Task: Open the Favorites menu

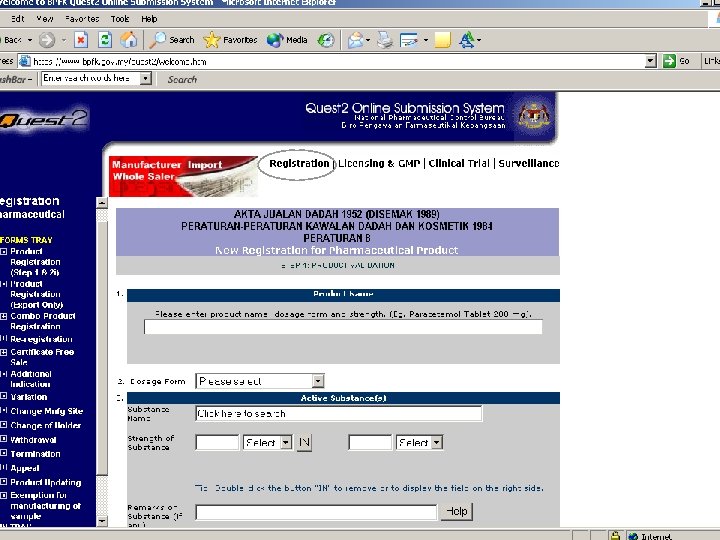Action: pos(82,19)
